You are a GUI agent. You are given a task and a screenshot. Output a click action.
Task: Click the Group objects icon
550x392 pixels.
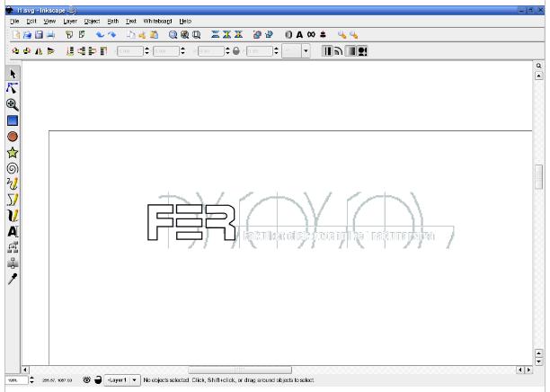257,34
